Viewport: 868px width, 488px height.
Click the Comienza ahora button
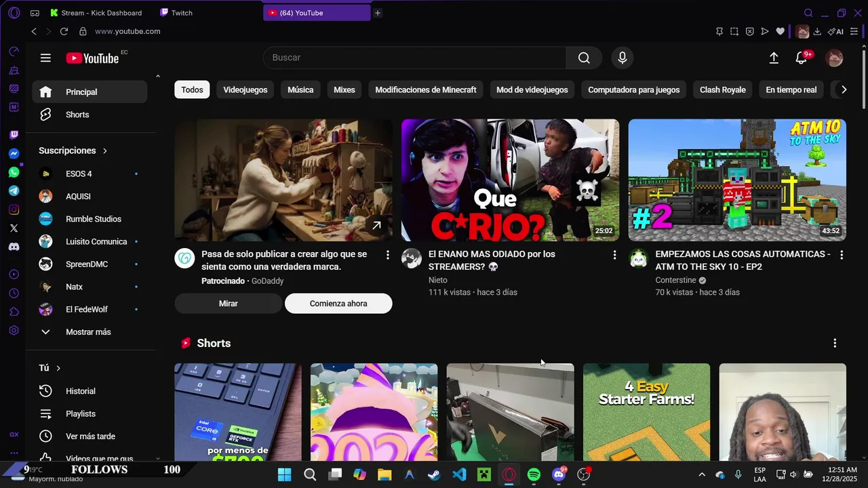point(338,304)
